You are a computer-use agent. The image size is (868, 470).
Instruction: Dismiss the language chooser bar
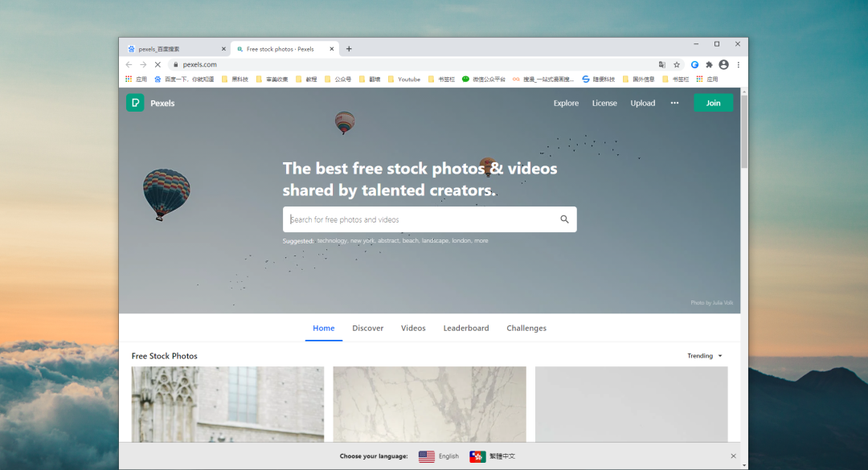pyautogui.click(x=734, y=456)
